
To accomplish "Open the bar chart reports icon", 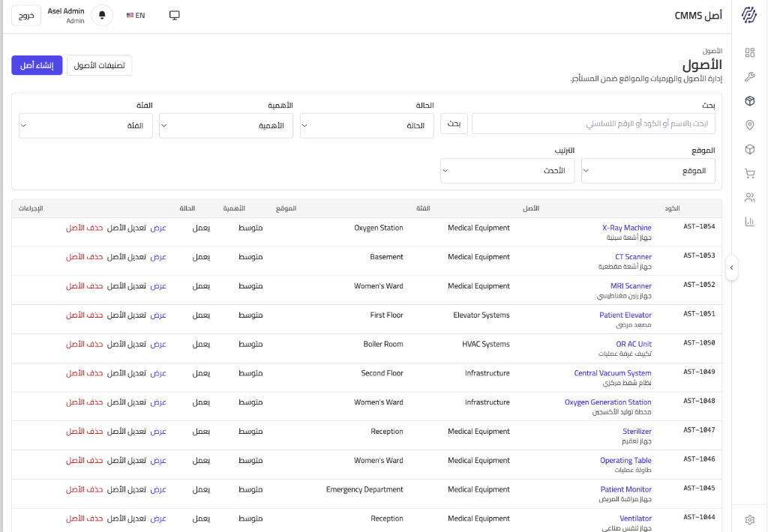I will (749, 222).
